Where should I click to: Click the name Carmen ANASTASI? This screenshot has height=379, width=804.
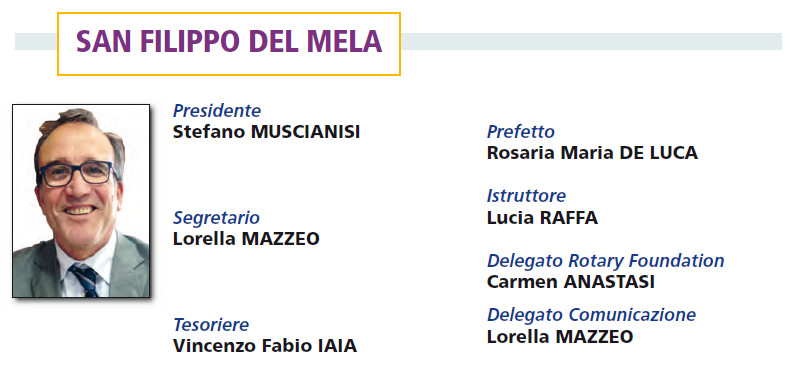point(571,282)
